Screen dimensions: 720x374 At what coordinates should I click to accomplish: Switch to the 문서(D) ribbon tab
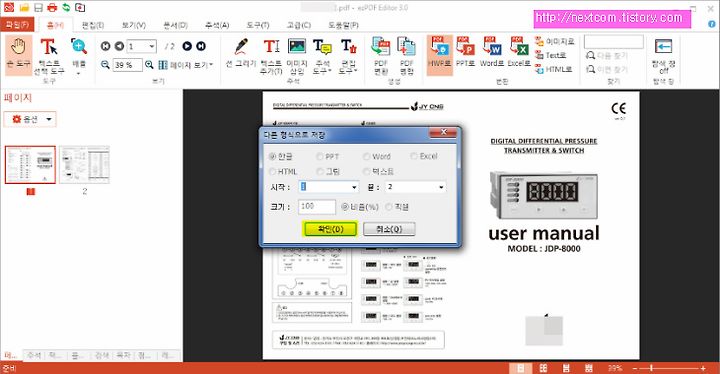175,25
